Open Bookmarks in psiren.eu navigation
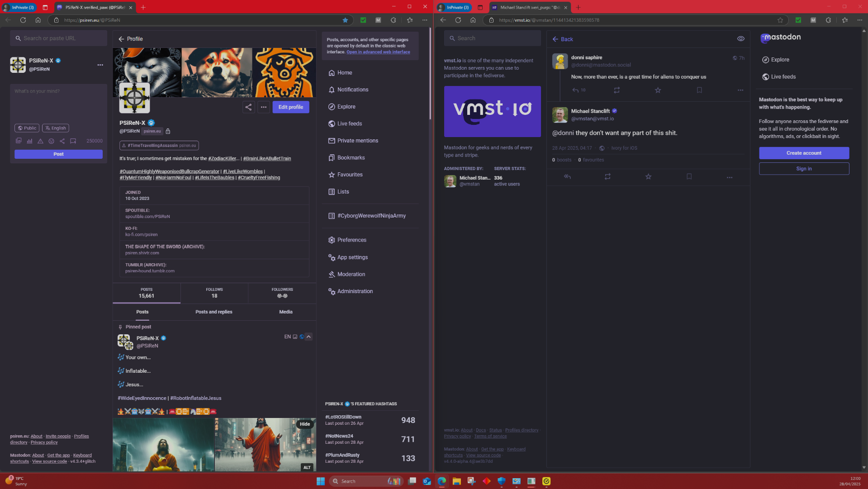 point(346,158)
